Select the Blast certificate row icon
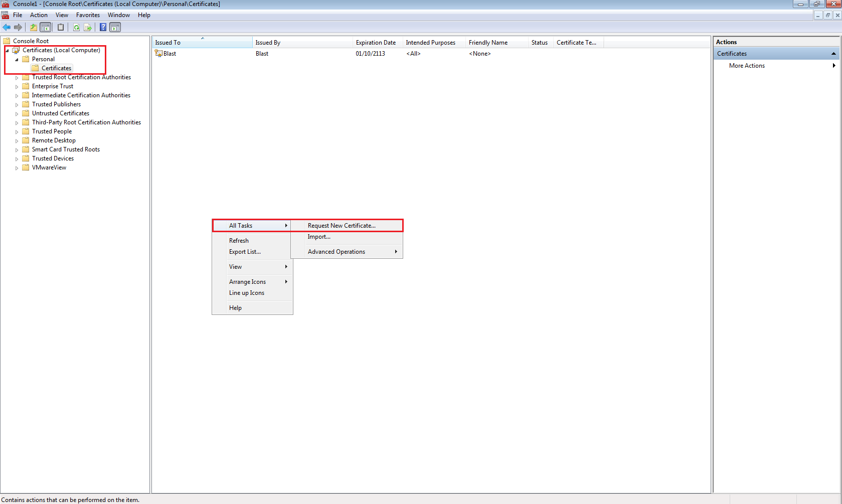Image resolution: width=842 pixels, height=504 pixels. click(x=158, y=54)
